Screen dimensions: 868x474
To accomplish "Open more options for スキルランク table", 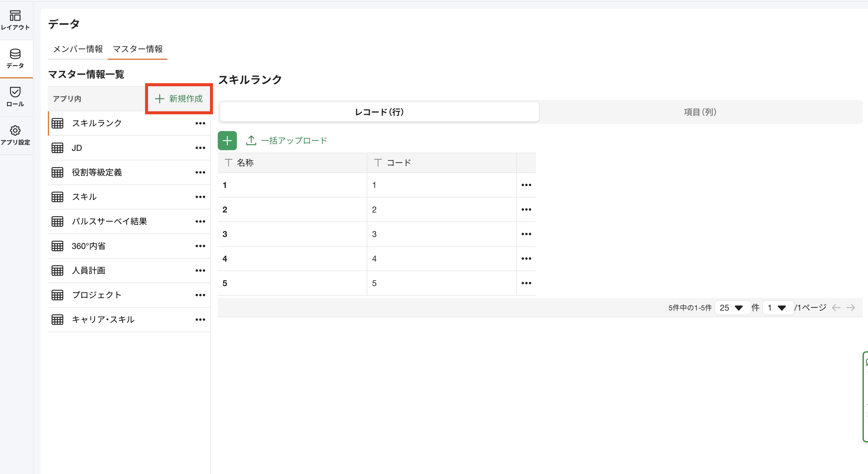I will [x=200, y=123].
